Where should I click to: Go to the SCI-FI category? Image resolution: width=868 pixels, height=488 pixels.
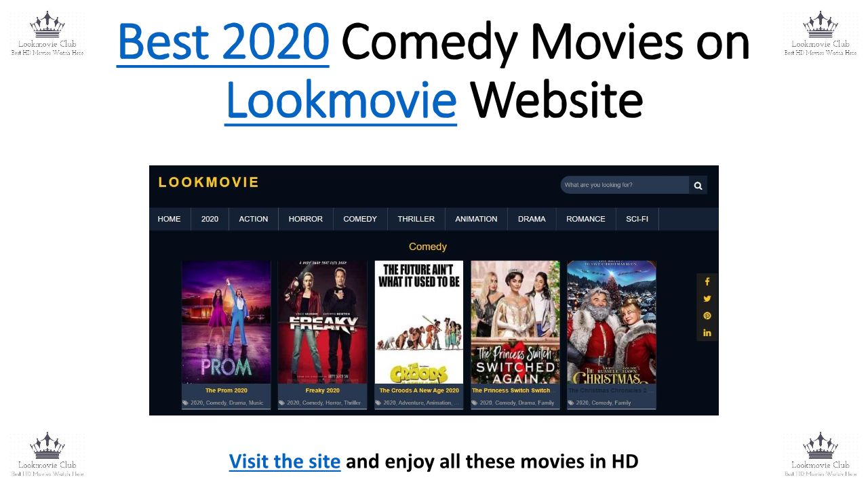pos(637,219)
